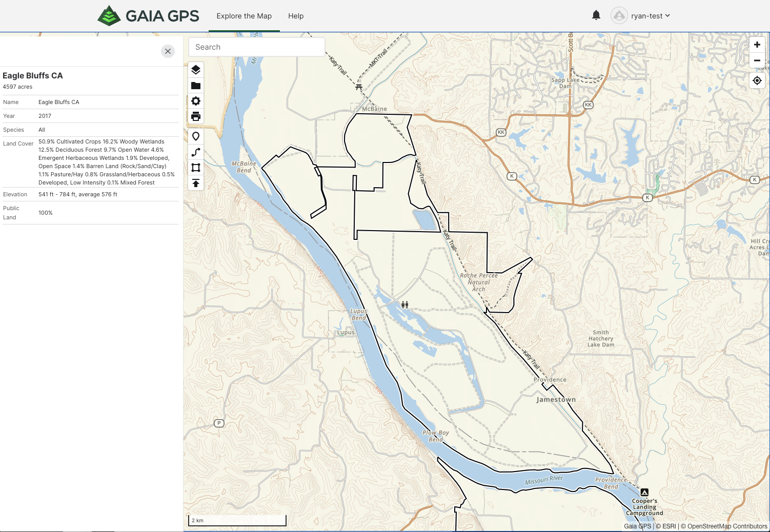Open the saved items folder
Screen dimensions: 770x532
point(196,86)
